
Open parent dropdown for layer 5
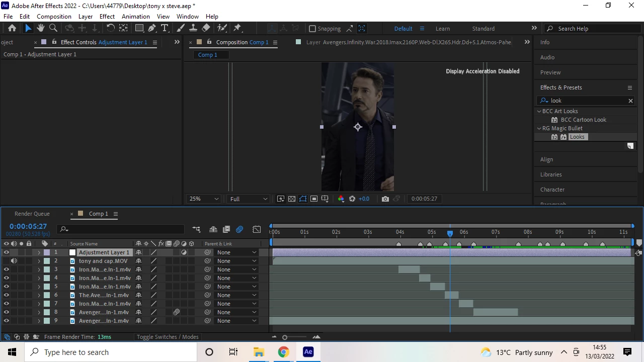236,287
